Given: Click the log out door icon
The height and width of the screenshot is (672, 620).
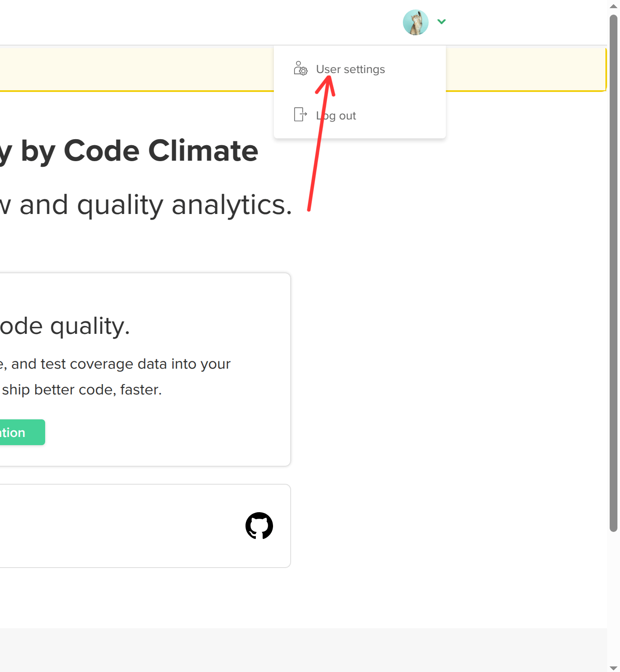Looking at the screenshot, I should pyautogui.click(x=300, y=115).
